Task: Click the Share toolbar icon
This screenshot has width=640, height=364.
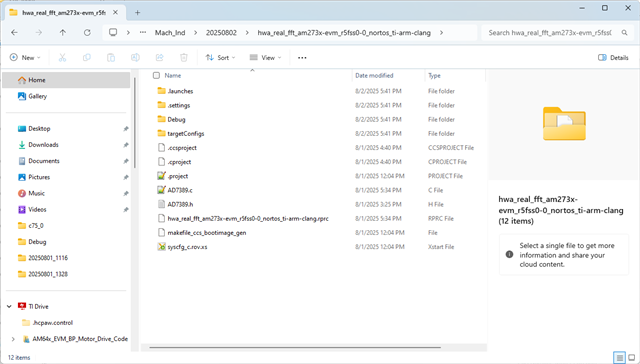Action: pos(160,58)
